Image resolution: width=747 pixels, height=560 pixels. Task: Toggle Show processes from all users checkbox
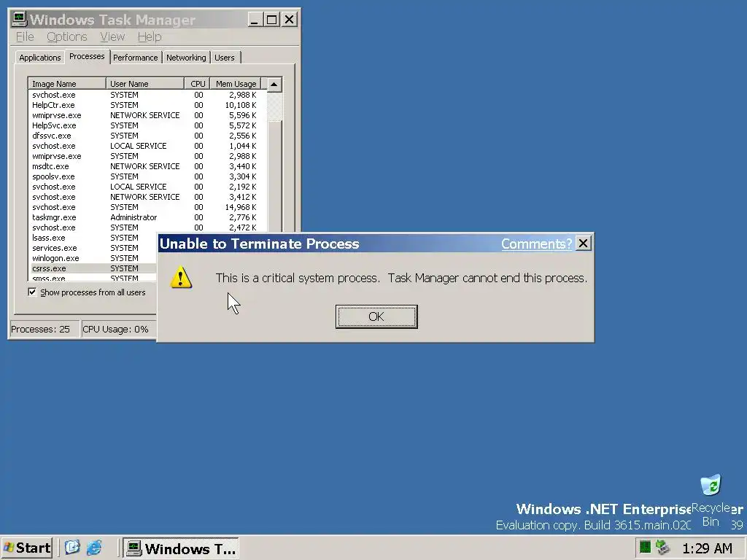pos(32,292)
